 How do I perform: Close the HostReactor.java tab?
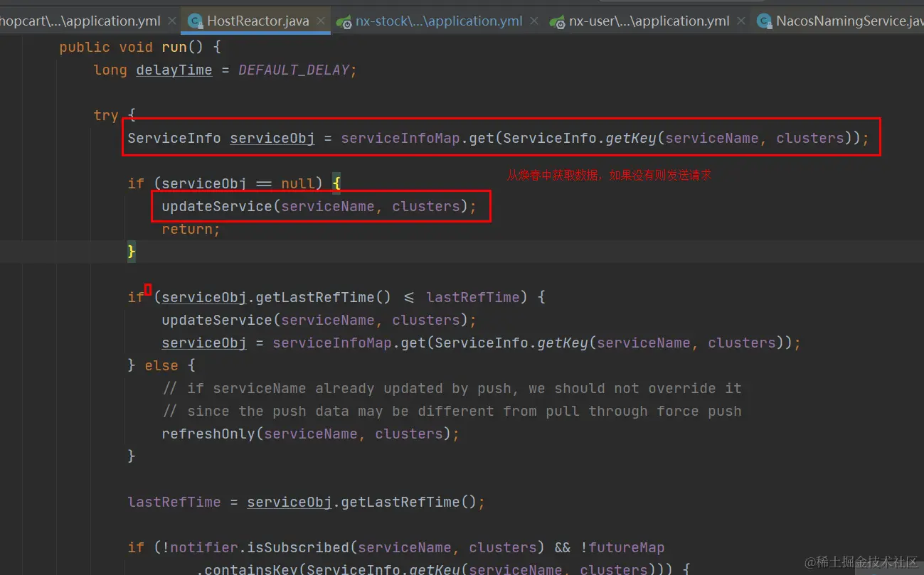(x=321, y=21)
